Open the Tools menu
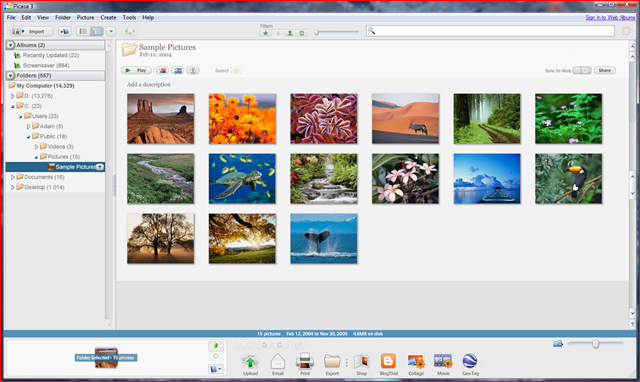The height and width of the screenshot is (382, 640). (x=129, y=18)
